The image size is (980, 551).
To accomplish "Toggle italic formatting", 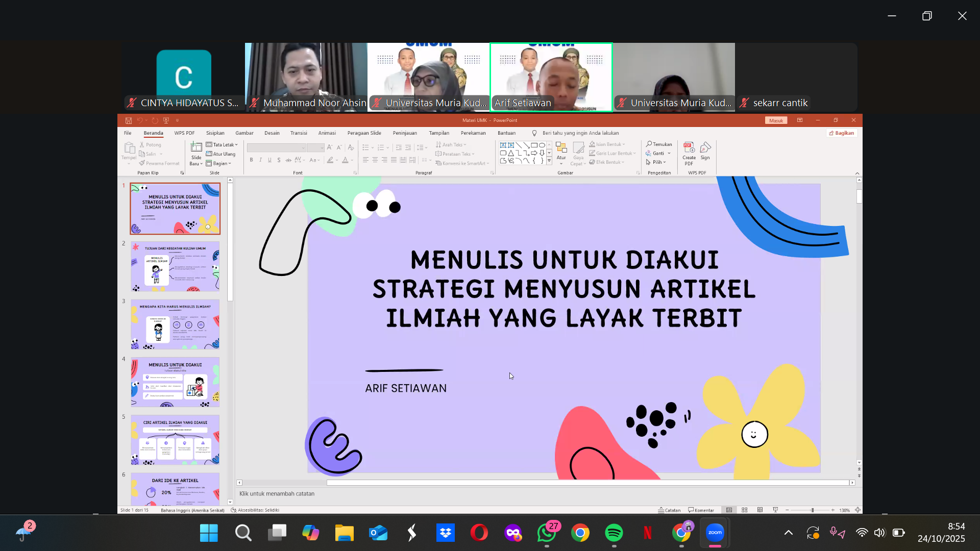I will pos(261,160).
